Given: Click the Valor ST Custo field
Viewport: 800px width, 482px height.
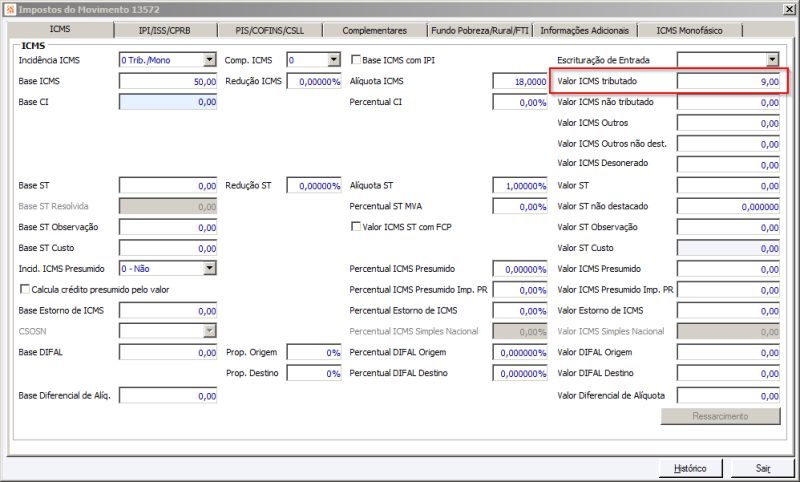Looking at the screenshot, I should [729, 248].
